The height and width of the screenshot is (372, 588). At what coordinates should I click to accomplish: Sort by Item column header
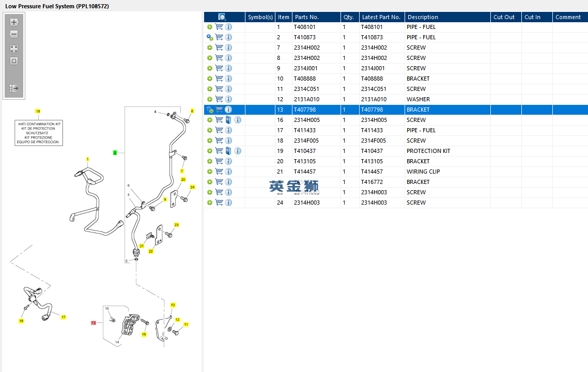(284, 17)
